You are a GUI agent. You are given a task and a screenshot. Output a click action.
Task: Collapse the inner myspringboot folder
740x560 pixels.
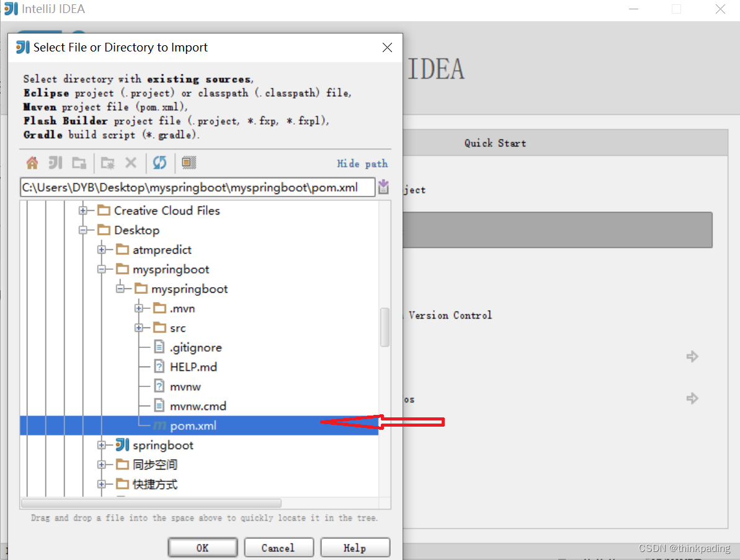pos(120,289)
